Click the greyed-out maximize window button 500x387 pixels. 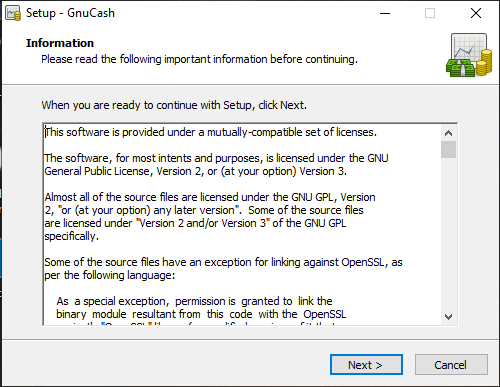pos(430,13)
